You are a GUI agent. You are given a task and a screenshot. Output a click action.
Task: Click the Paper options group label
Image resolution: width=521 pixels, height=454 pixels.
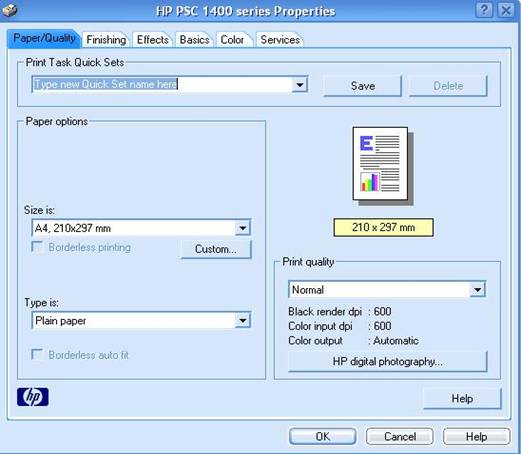click(57, 121)
